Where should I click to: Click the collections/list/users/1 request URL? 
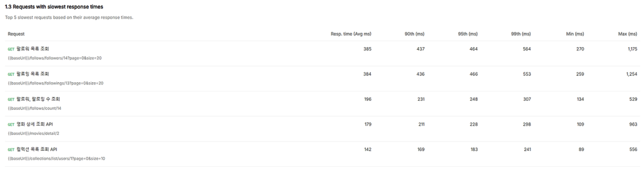[x=56, y=159]
